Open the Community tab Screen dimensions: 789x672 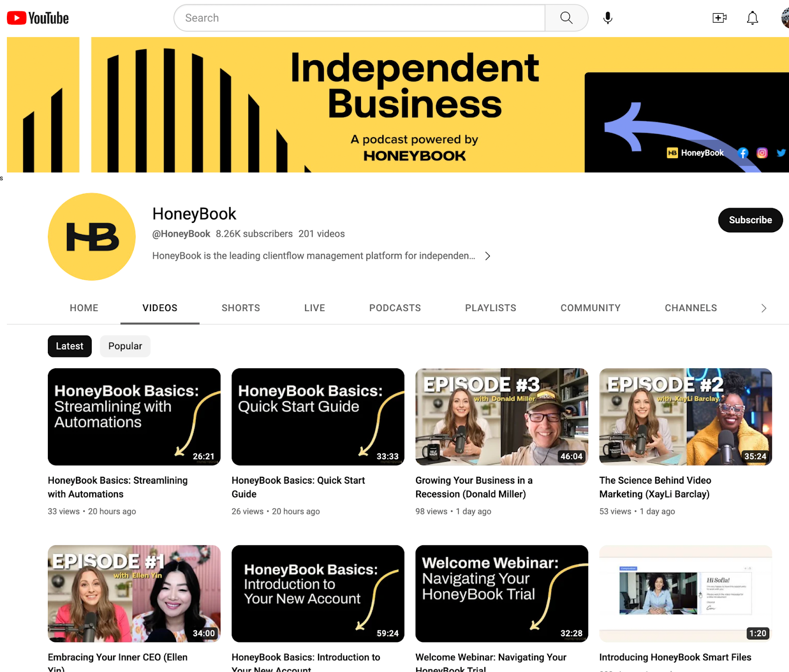click(590, 308)
